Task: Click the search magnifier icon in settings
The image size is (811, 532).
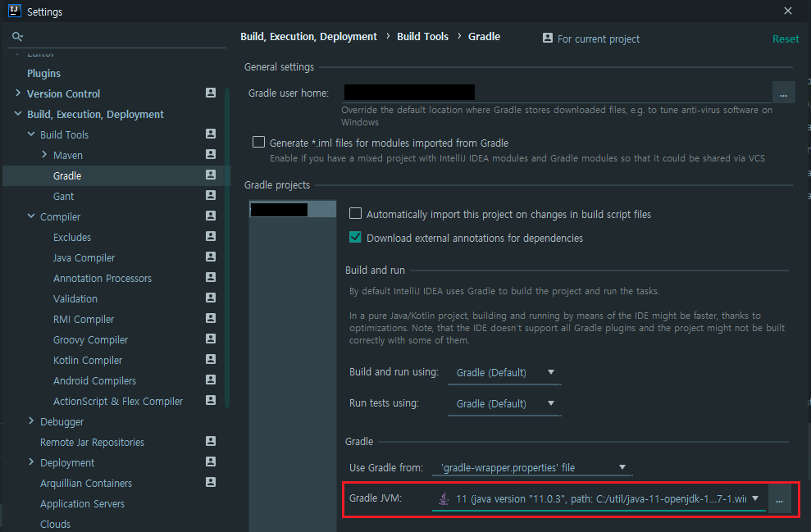Action: tap(17, 36)
